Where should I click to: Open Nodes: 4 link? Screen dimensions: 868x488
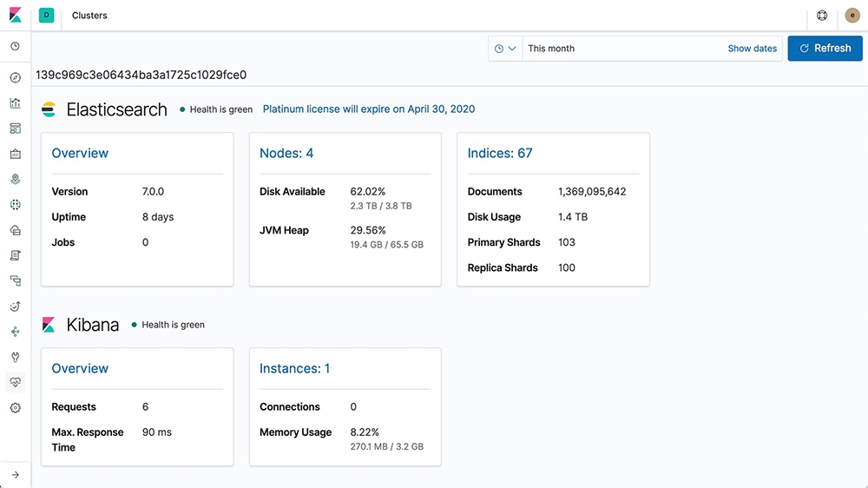pos(286,153)
